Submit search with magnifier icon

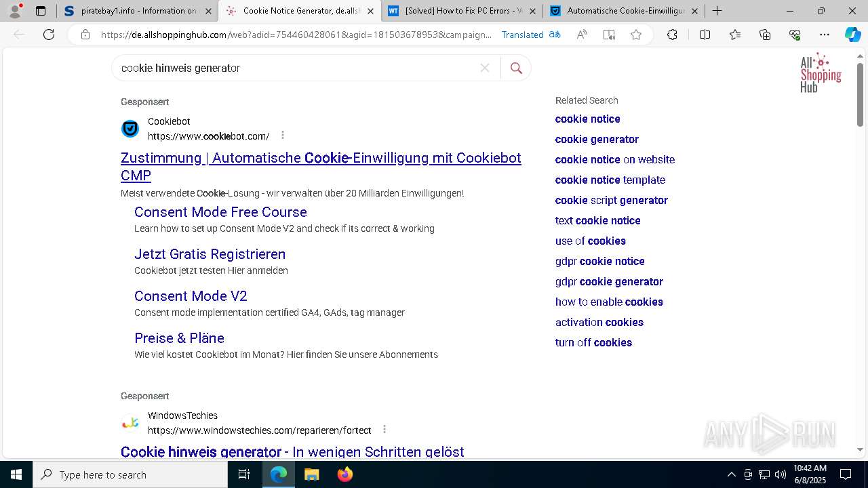click(516, 68)
